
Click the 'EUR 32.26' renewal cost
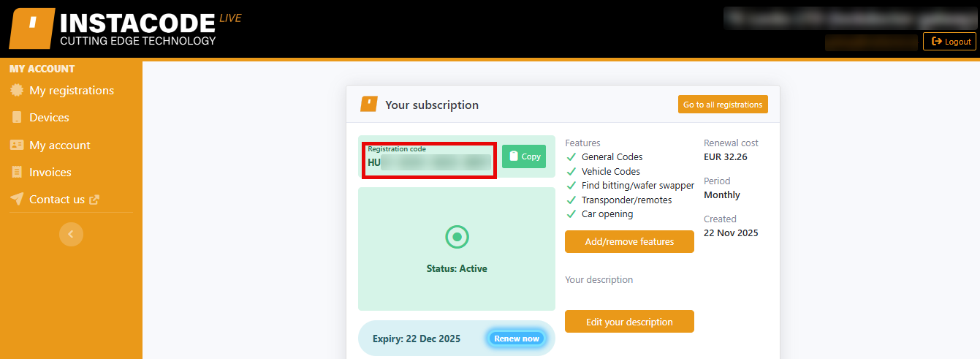pyautogui.click(x=726, y=156)
